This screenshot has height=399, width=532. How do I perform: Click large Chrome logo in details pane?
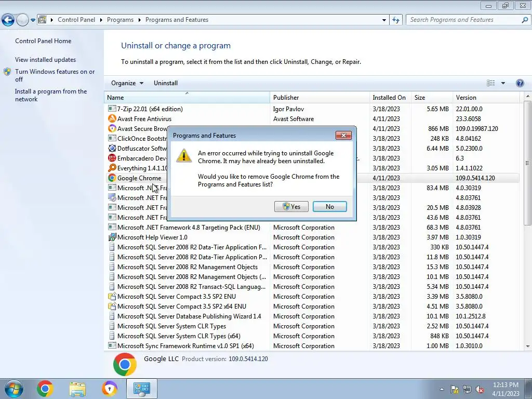125,364
